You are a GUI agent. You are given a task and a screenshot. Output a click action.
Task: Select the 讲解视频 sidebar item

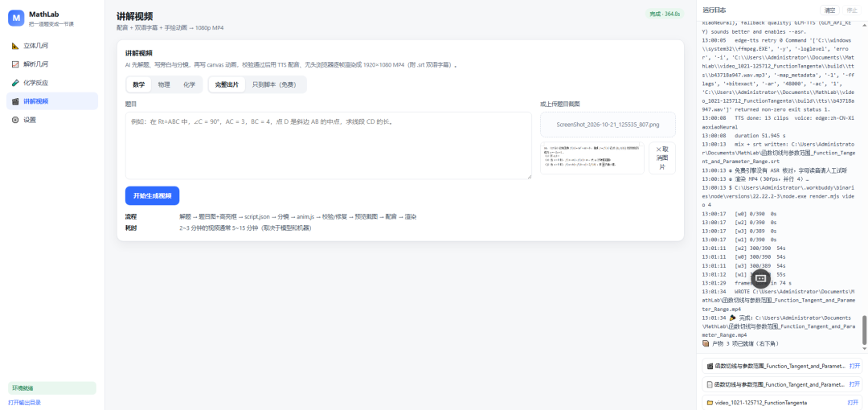coord(52,100)
